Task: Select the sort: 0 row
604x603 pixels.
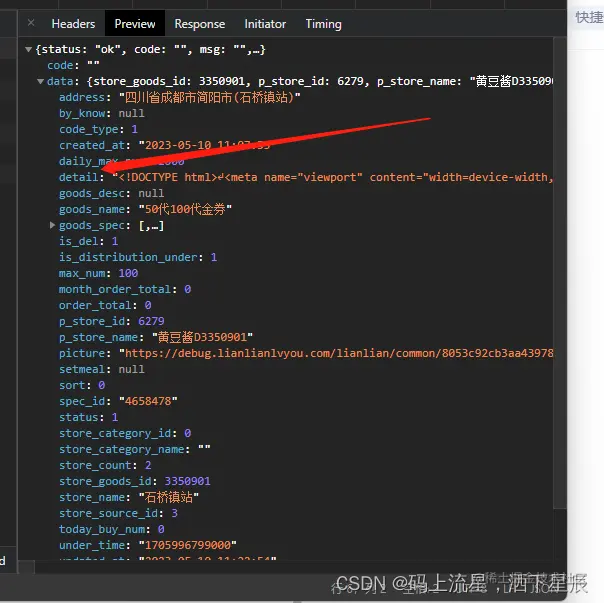Action: click(82, 385)
